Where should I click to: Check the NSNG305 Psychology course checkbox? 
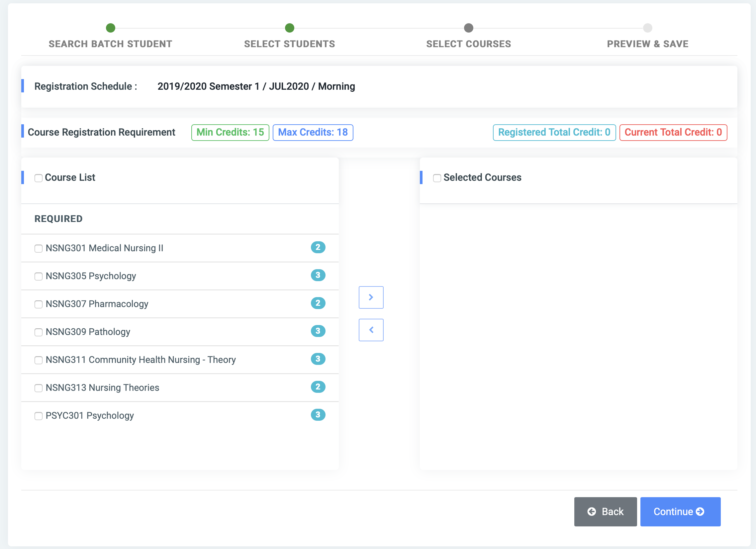[38, 276]
